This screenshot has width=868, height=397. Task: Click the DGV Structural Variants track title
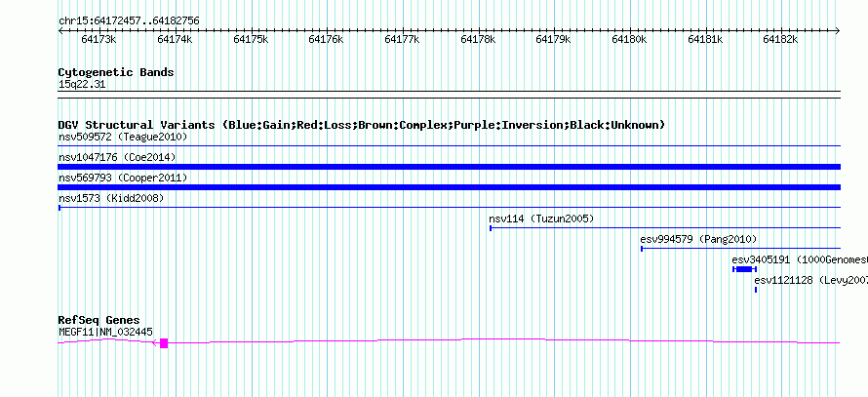pos(362,125)
